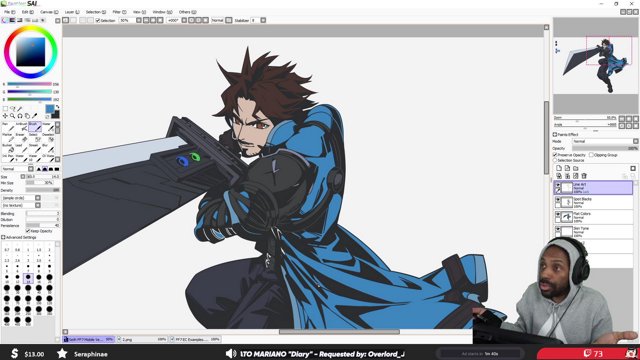Adjust the brush Density slider
This screenshot has width=640, height=360.
42,190
